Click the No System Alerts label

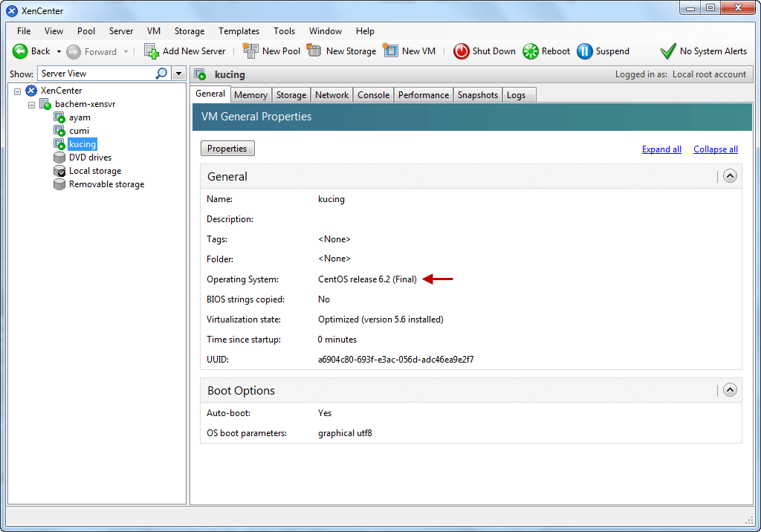tap(713, 51)
